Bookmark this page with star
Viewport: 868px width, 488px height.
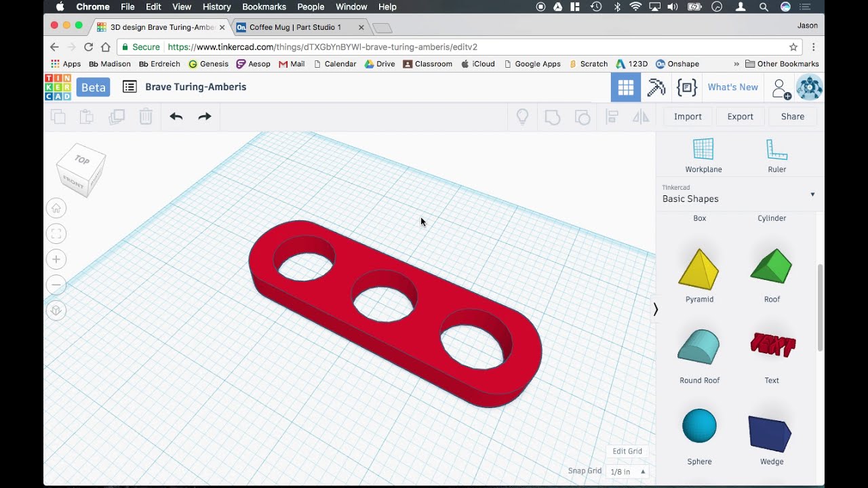click(793, 47)
